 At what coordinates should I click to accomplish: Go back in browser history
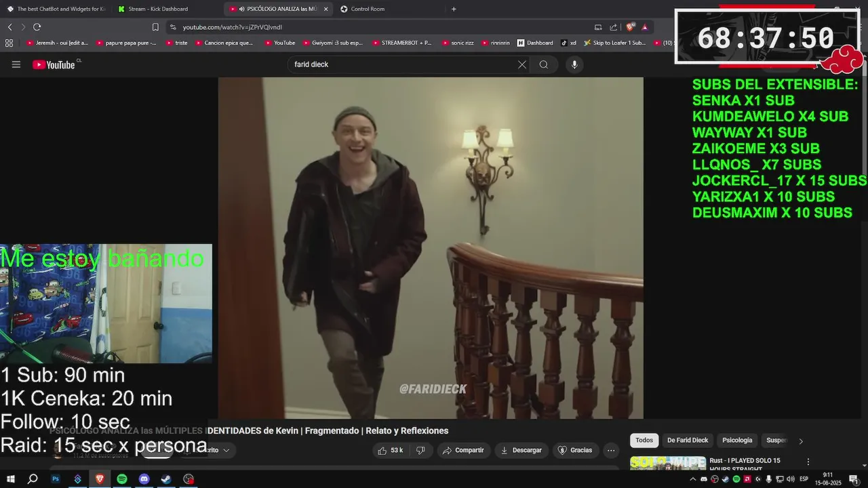tap(9, 27)
